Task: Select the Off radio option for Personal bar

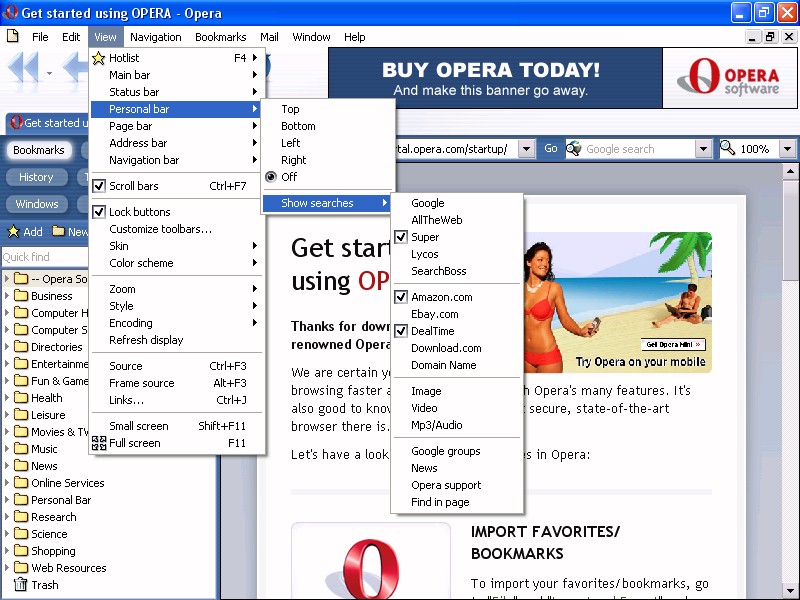Action: [x=271, y=177]
